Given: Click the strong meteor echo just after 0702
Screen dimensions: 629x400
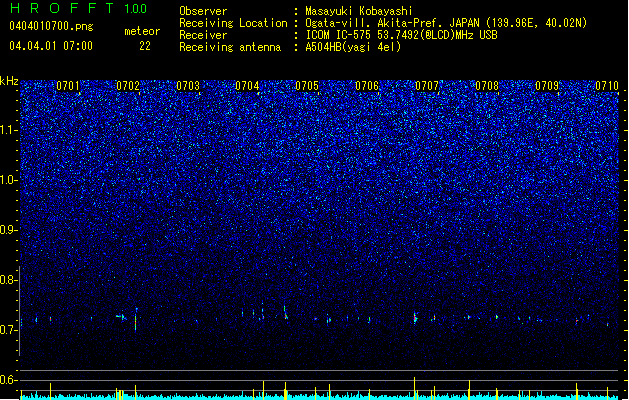Looking at the screenshot, I should pos(136,320).
